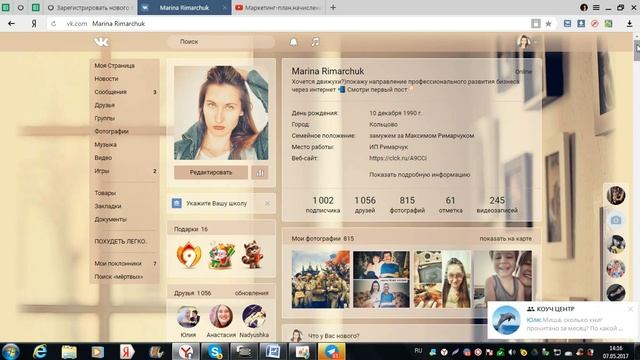The width and height of the screenshot is (640, 360).
Task: Click the Windows Start button
Action: pyautogui.click(x=11, y=351)
